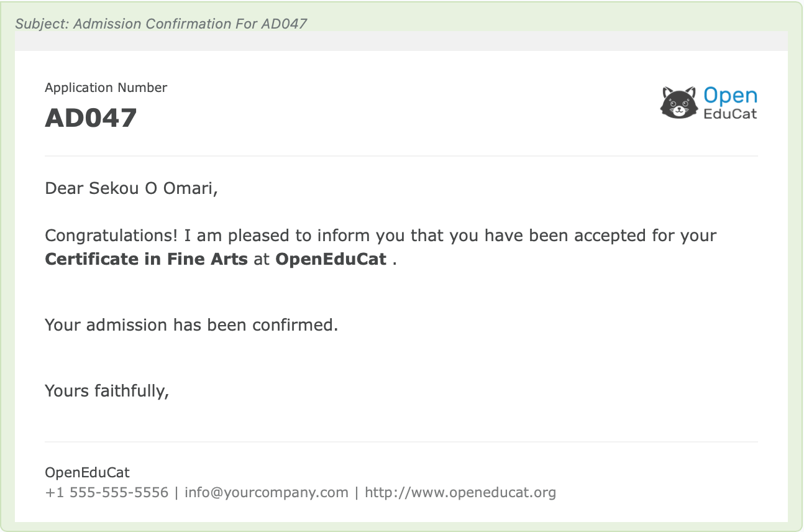This screenshot has width=804, height=532.
Task: Click "Your admission has been confirmed." line
Action: coord(191,324)
